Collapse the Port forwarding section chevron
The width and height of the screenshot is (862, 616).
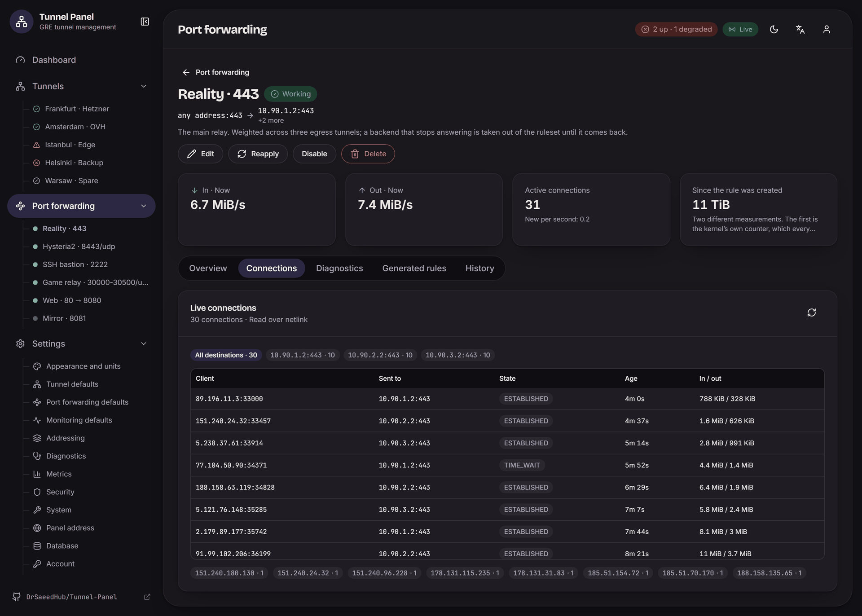coord(144,206)
